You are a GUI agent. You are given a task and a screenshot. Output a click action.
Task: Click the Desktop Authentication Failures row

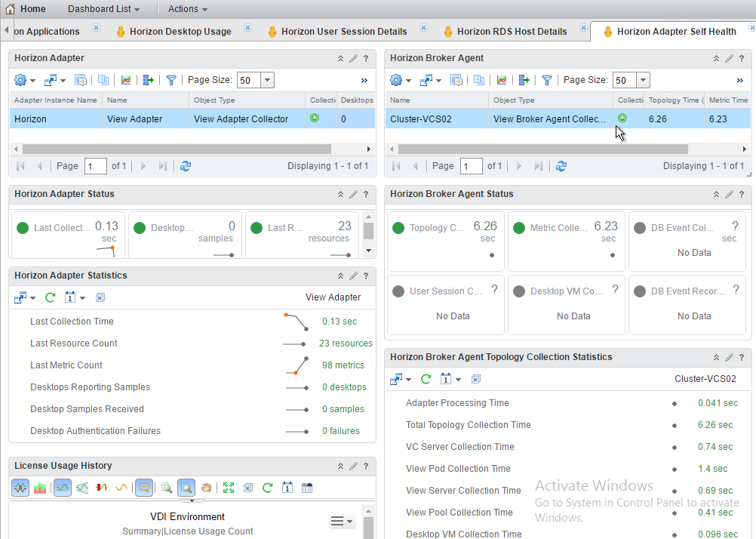(192, 431)
